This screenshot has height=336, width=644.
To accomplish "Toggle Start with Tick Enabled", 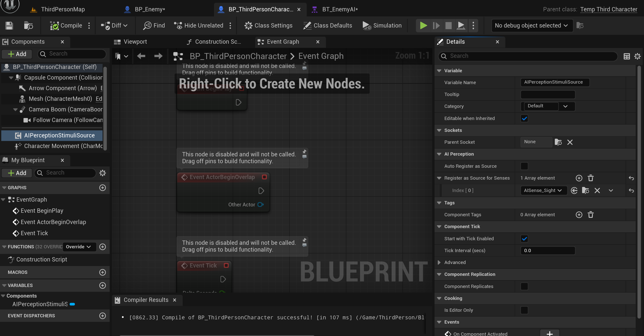I will [x=524, y=238].
